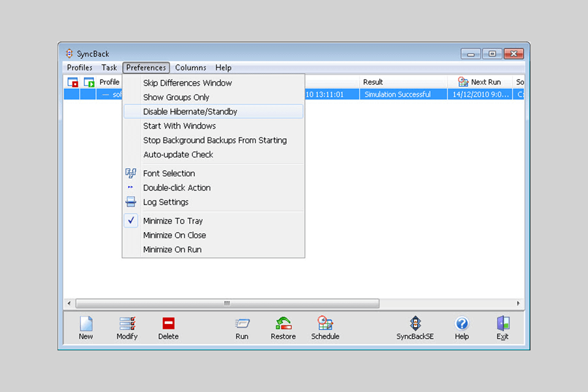Click the New profile icon

click(x=86, y=324)
